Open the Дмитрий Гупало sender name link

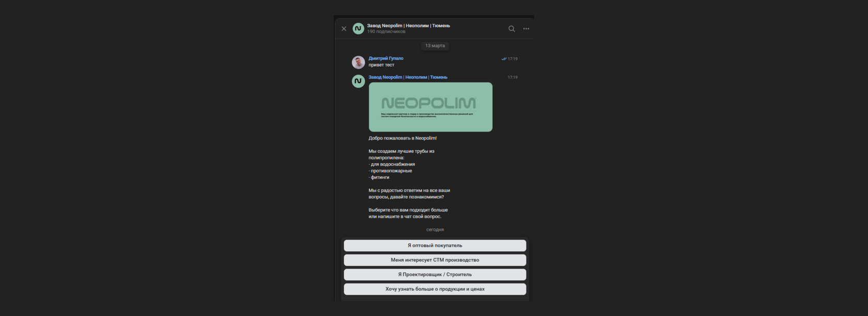click(386, 58)
